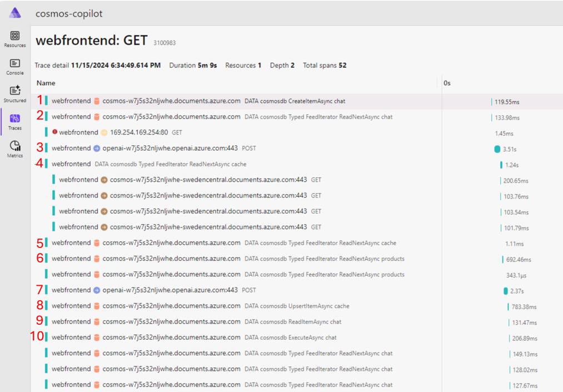The width and height of the screenshot is (563, 392).
Task: Click the 'Depth 2' summary value
Action: (x=282, y=66)
